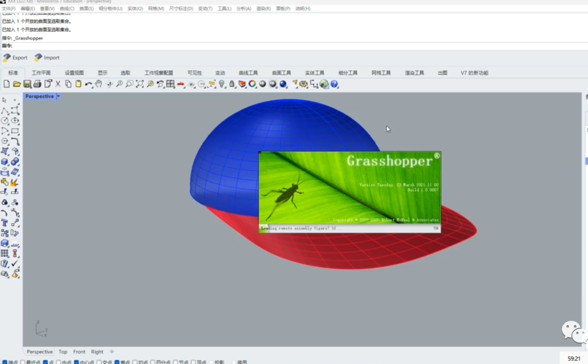Screen dimensions: 588x364
Task: Click the Save icon in standard toolbar
Action: click(27, 84)
